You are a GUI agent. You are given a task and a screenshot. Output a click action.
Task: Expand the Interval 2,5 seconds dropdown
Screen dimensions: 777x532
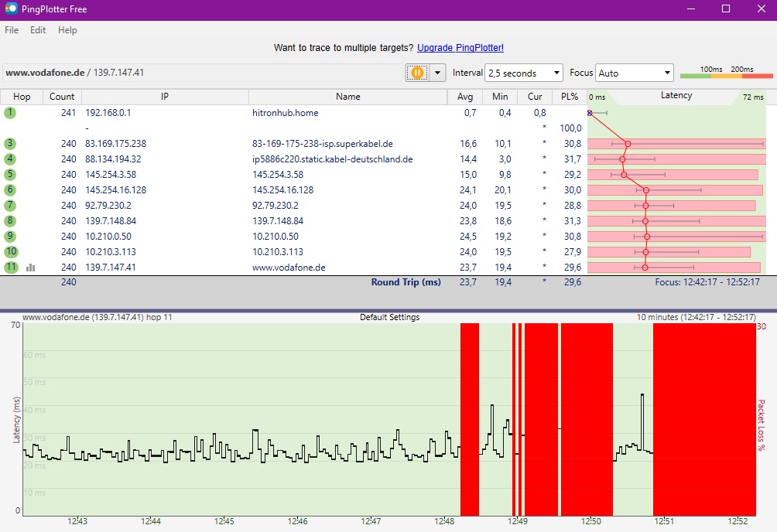coord(524,73)
